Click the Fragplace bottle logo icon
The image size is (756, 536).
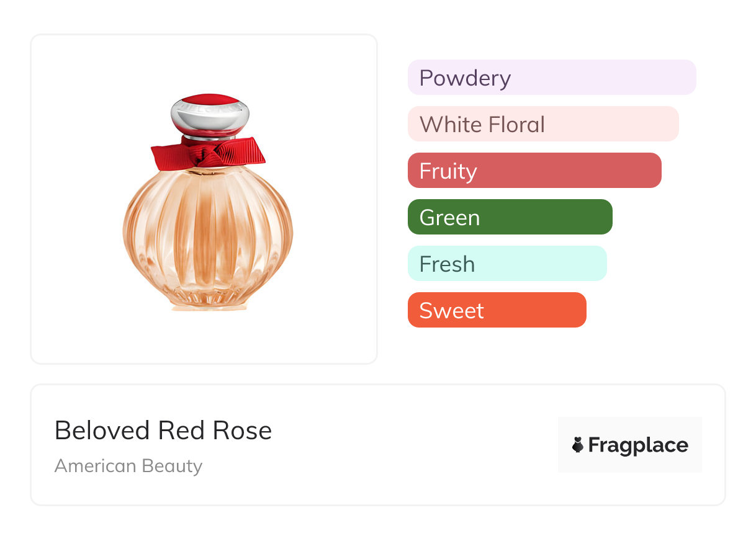(x=578, y=445)
